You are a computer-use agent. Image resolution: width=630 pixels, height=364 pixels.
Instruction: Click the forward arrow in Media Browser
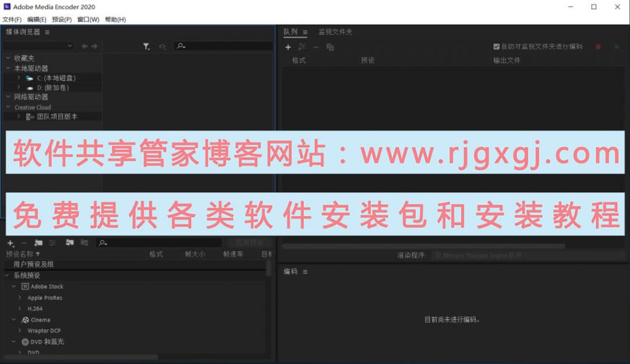click(x=94, y=46)
